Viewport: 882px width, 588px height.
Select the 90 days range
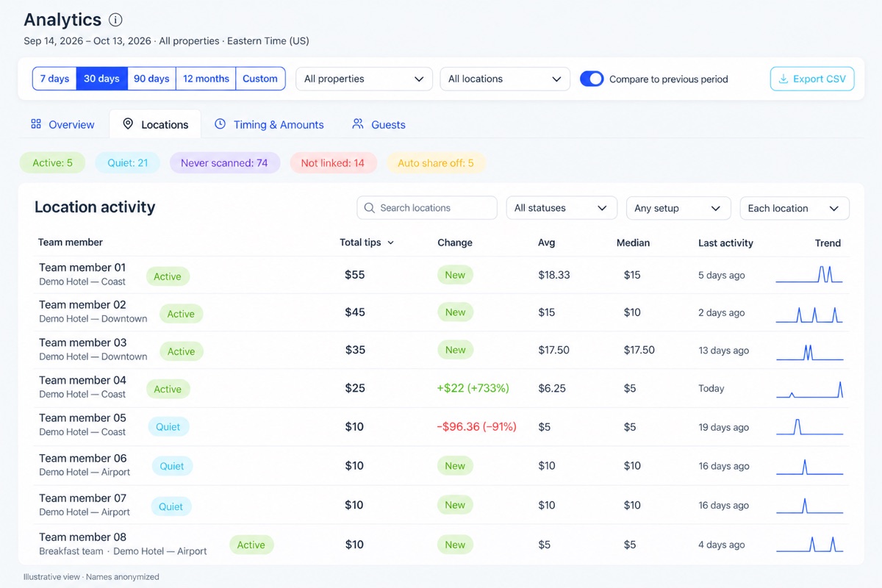[x=152, y=79]
